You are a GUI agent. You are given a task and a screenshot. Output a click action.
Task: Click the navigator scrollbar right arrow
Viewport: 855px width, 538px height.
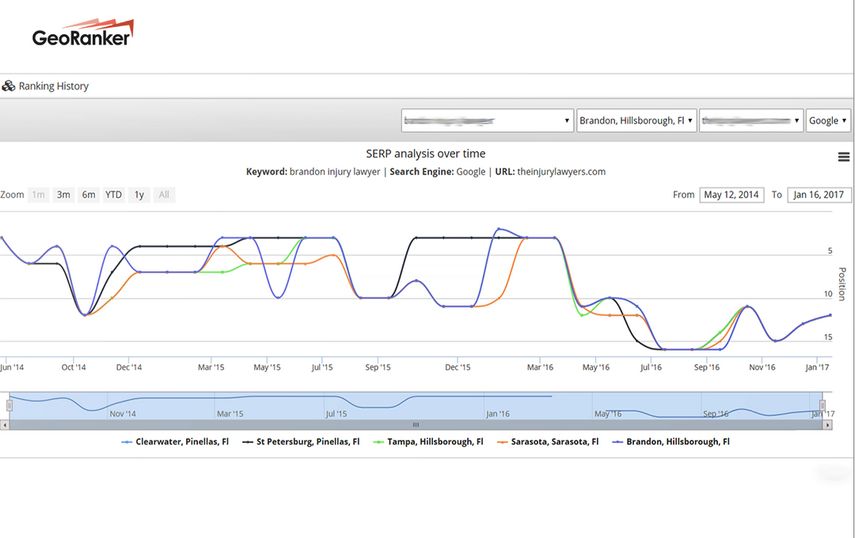click(827, 425)
